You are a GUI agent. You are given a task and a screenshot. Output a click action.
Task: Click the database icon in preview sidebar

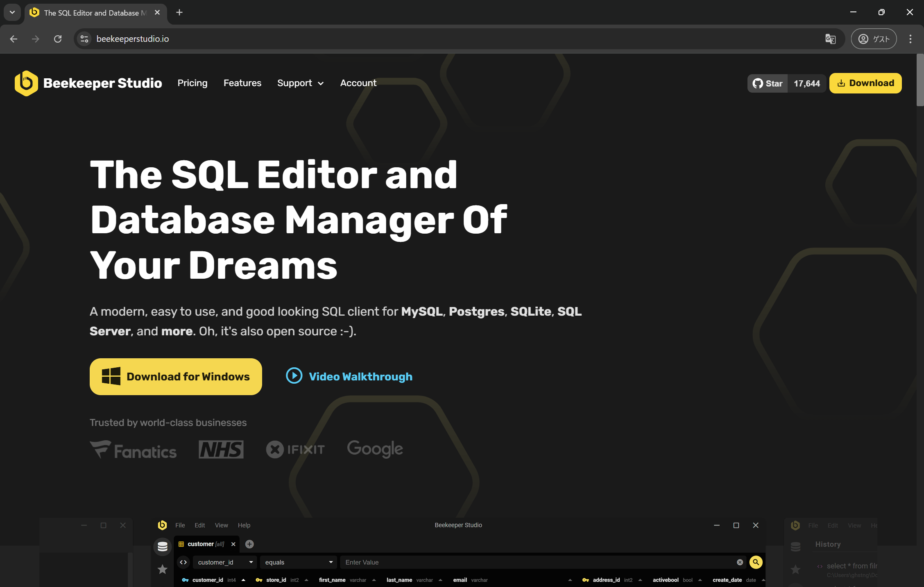(163, 546)
